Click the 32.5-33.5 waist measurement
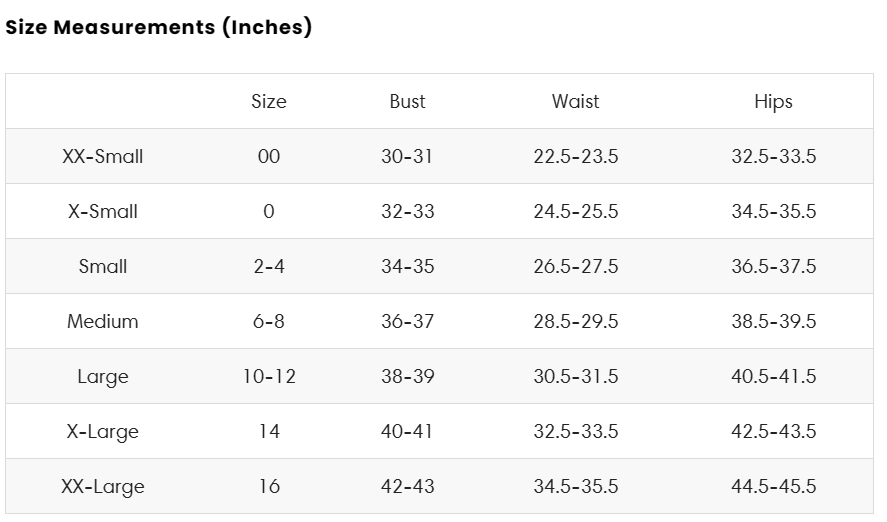This screenshot has width=887, height=522. 575,431
